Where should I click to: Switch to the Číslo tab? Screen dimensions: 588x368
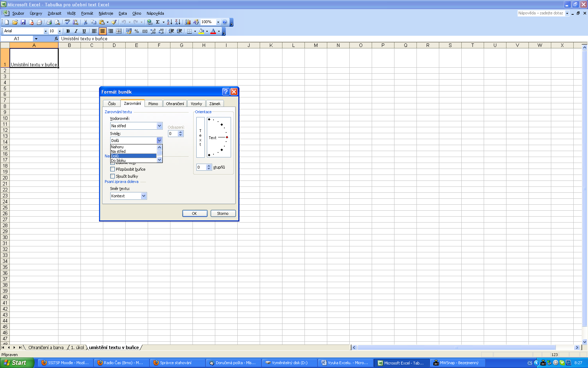(x=112, y=104)
